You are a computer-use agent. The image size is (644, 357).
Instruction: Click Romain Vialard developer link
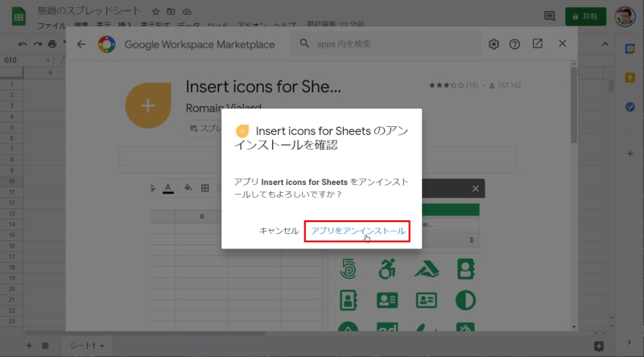(223, 108)
